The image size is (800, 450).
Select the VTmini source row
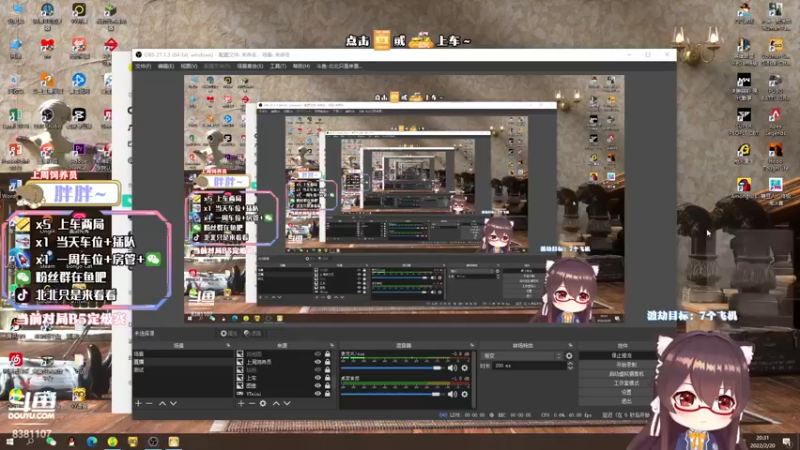(284, 393)
